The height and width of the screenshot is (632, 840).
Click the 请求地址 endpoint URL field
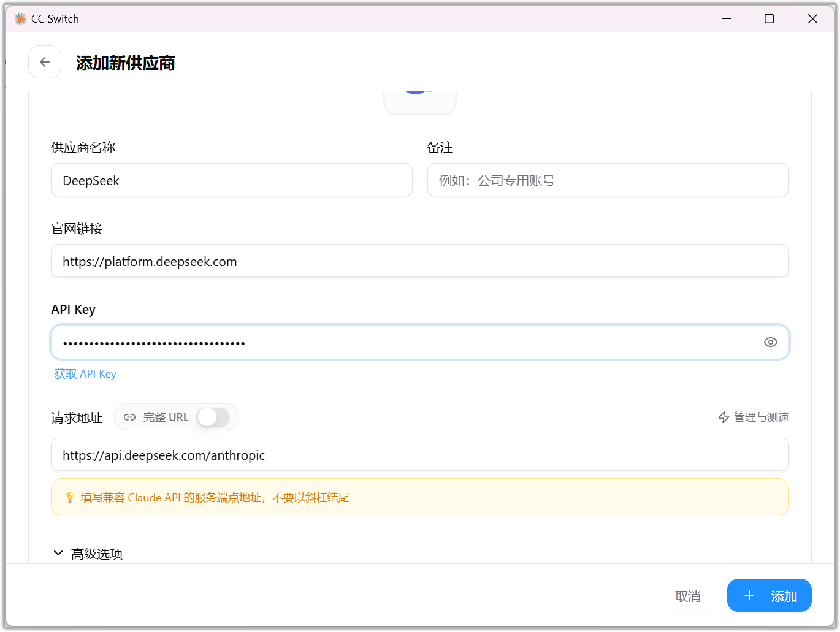[419, 455]
